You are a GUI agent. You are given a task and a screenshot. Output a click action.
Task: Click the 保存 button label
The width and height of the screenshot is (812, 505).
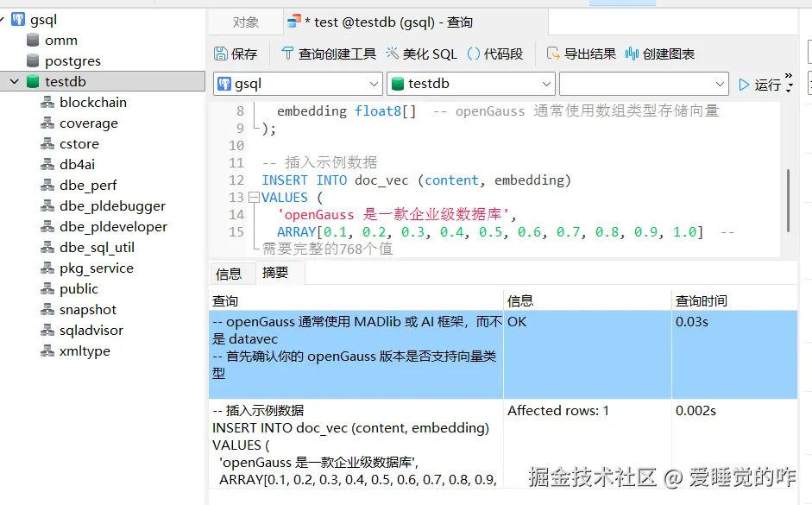[244, 54]
